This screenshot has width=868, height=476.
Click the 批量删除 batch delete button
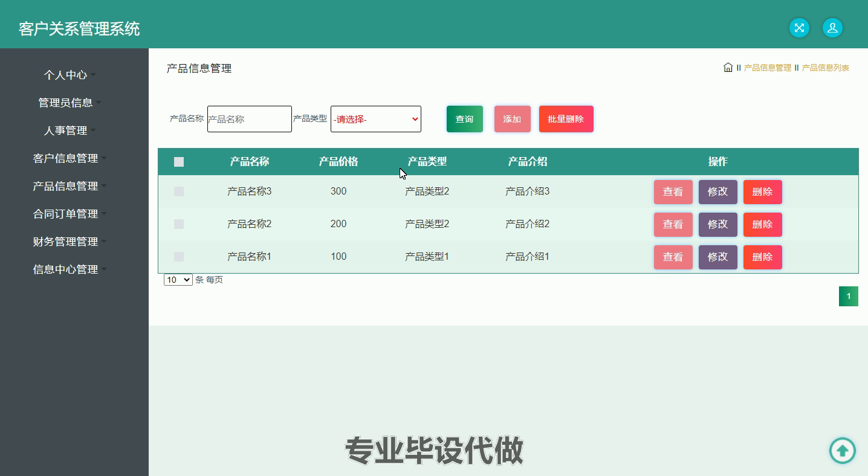[566, 119]
